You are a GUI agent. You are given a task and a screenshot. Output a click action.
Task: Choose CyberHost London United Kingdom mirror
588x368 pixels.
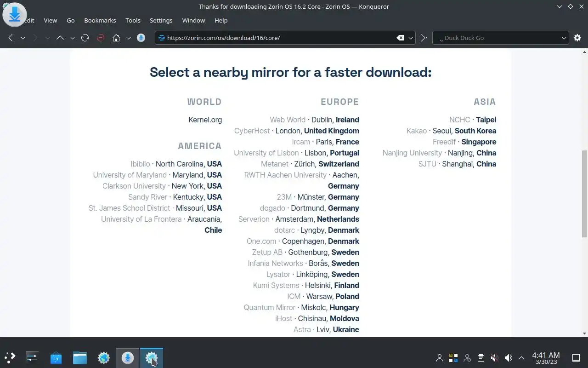pos(296,131)
